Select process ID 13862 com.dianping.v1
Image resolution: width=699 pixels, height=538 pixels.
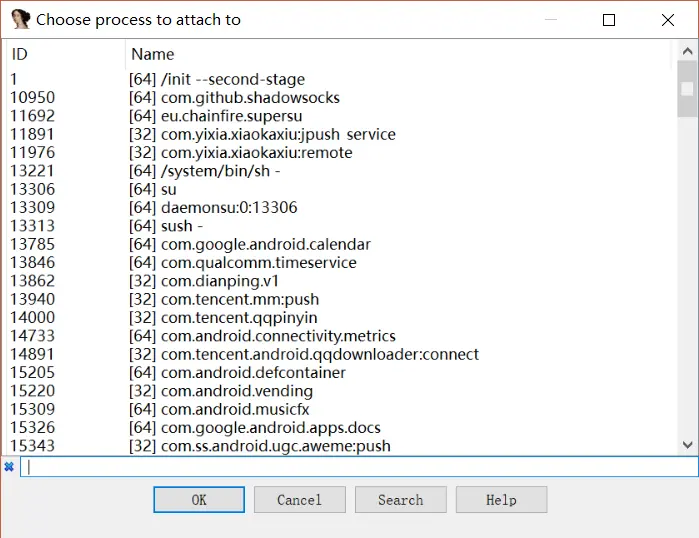coord(205,281)
